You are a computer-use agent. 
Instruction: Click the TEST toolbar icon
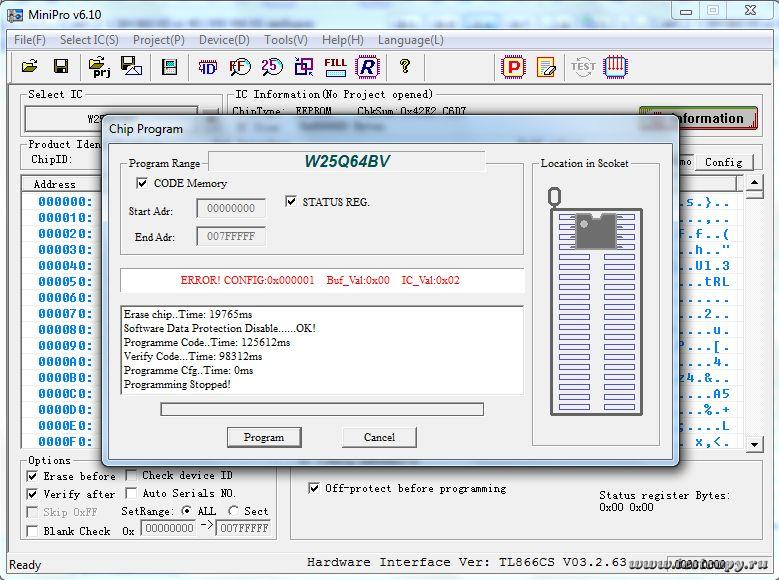(582, 67)
